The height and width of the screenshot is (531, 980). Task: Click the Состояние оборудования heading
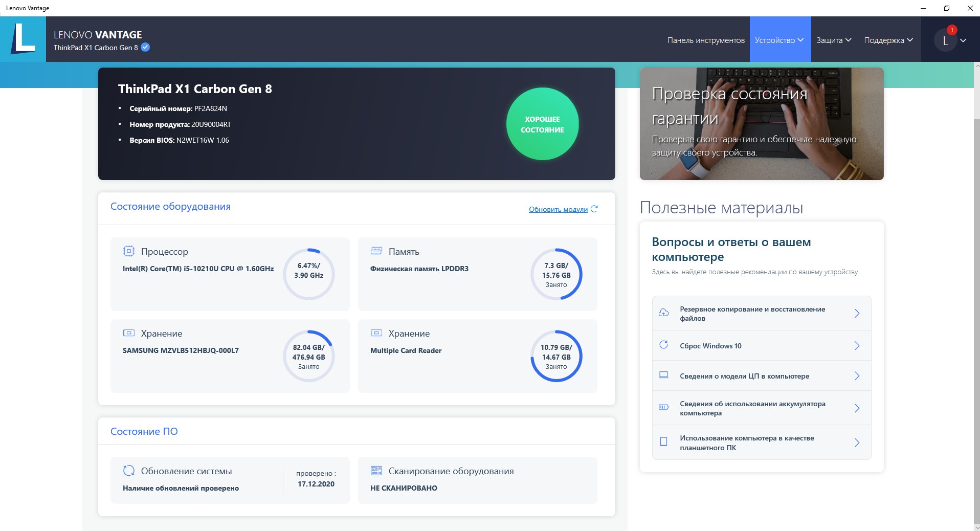click(x=170, y=207)
